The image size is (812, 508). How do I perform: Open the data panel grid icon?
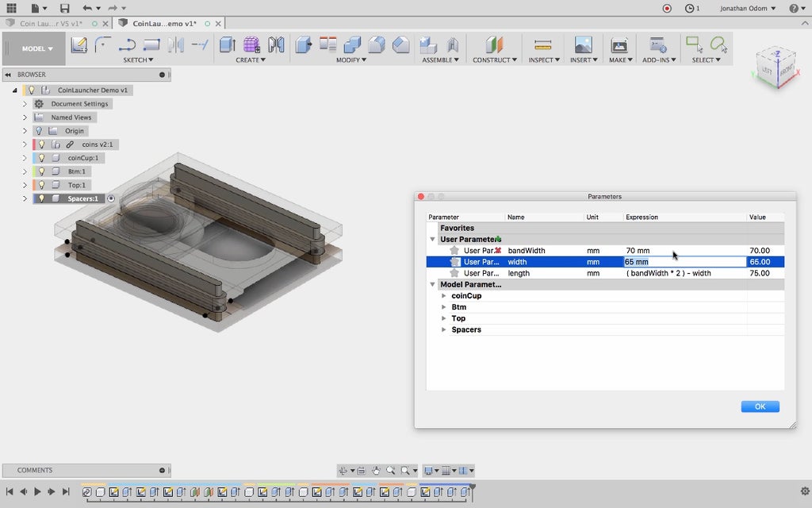[x=11, y=8]
